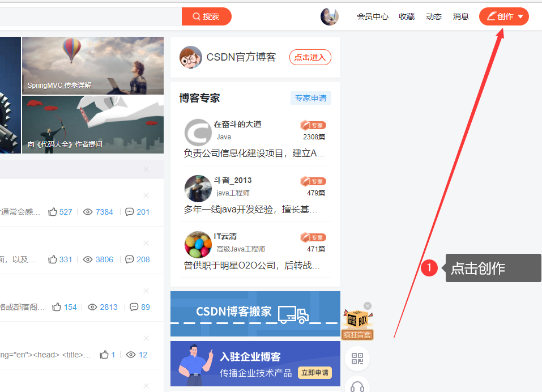
Task: Open the 疯狂盲盒 box icon
Action: click(x=358, y=324)
